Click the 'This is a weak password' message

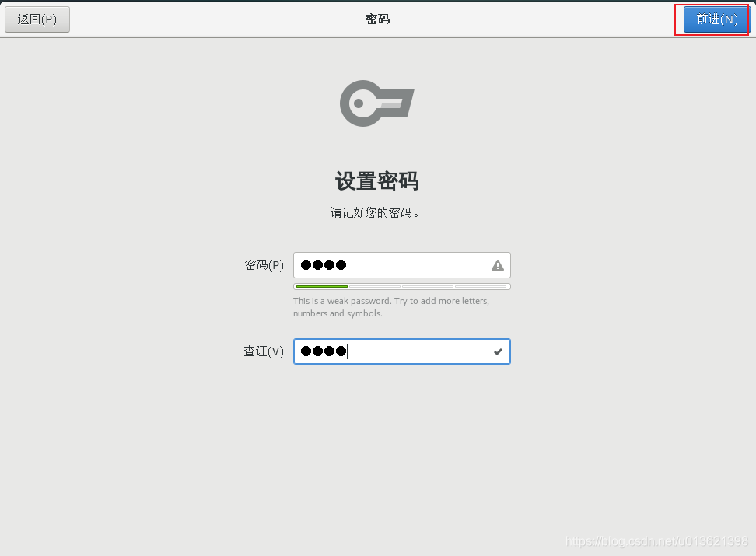click(391, 307)
